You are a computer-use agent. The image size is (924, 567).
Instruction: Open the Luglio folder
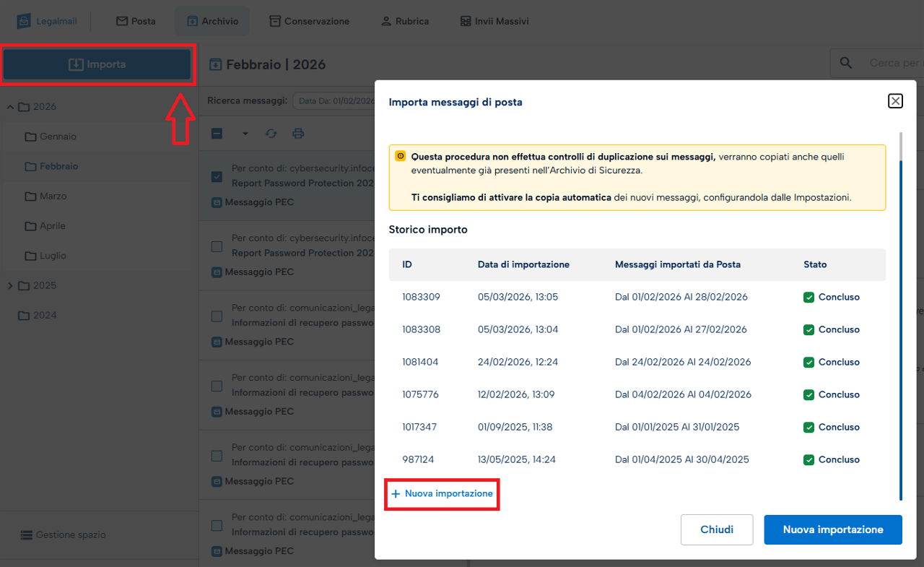45,256
